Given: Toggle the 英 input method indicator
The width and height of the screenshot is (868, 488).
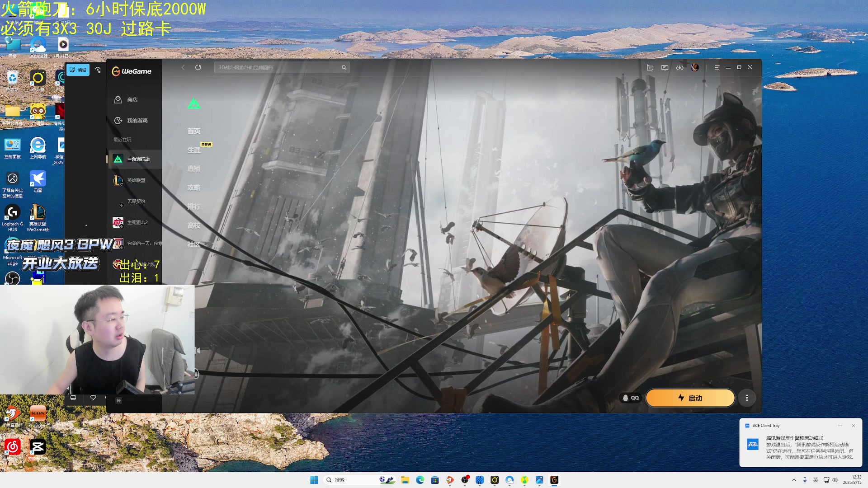Looking at the screenshot, I should [816, 480].
